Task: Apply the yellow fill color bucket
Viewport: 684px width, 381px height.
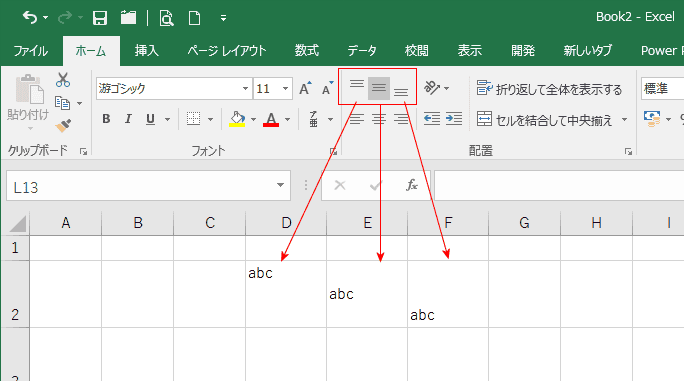Action: (237, 119)
